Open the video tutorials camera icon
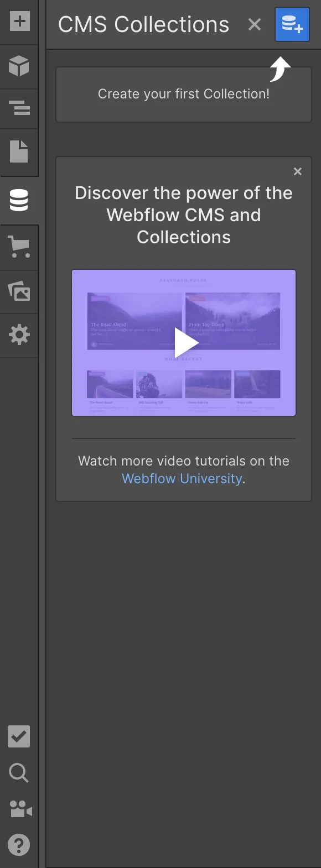 (x=20, y=809)
